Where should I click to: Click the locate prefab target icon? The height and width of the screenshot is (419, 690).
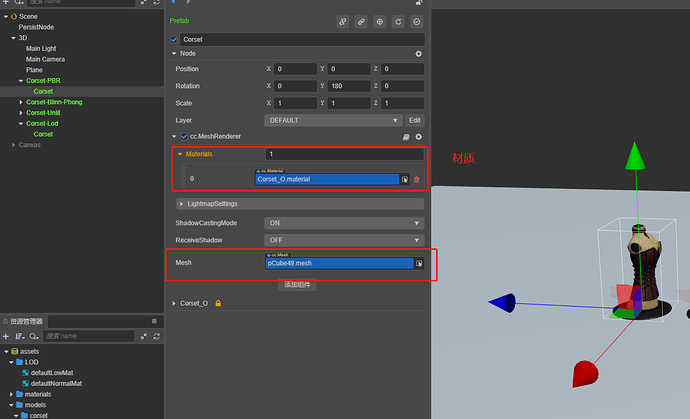coord(379,22)
